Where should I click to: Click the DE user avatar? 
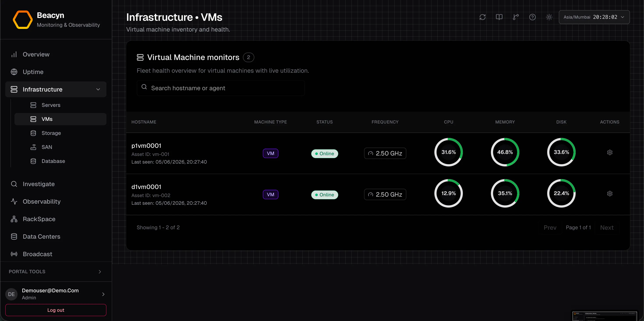tap(11, 294)
